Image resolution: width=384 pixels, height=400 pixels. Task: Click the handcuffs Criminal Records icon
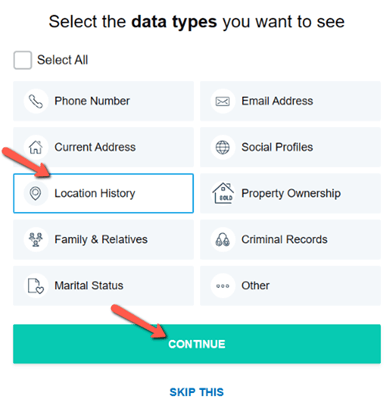(x=223, y=239)
